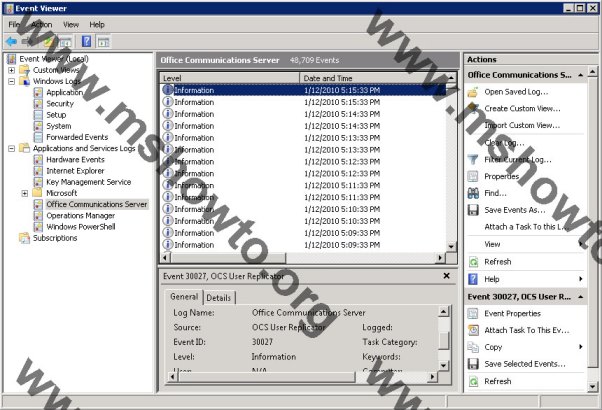Collapse Applications and Services Logs node
The image size is (602, 410).
coord(12,148)
